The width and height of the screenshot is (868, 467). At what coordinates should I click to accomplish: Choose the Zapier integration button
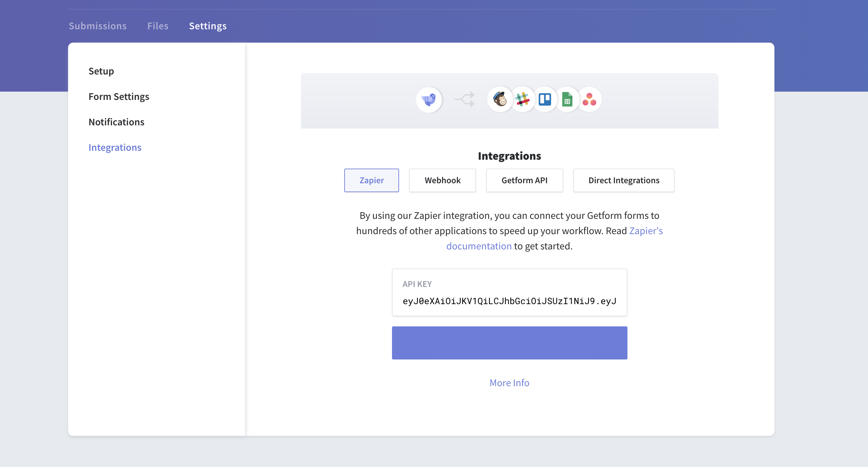(x=371, y=180)
